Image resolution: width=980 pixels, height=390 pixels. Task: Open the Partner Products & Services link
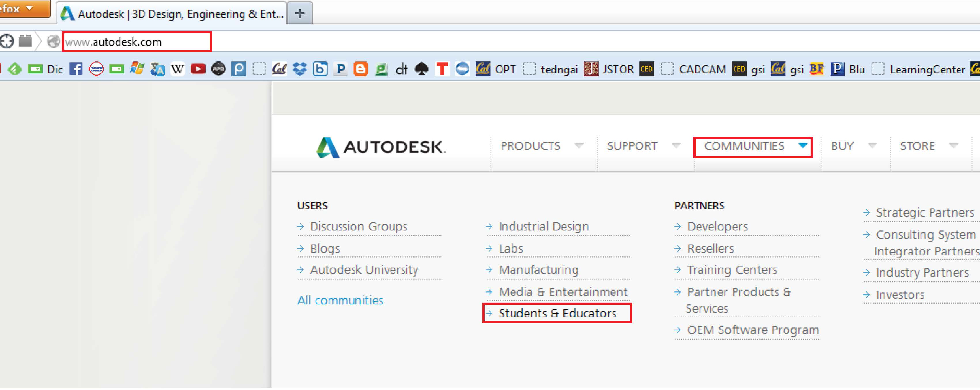coord(738,300)
